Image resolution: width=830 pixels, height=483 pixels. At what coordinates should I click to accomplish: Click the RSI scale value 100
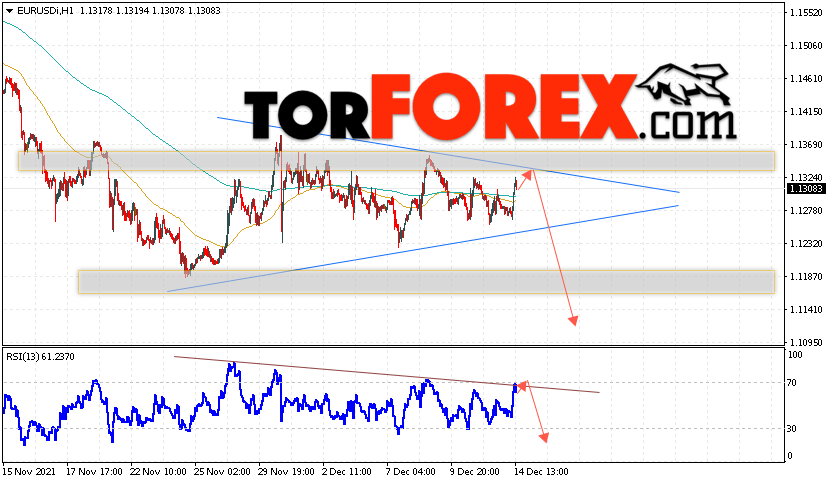point(795,355)
